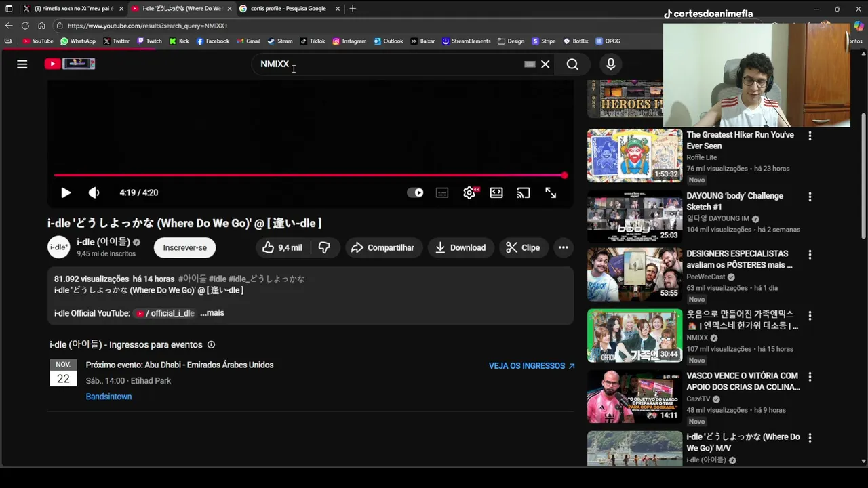Open the OPGG bookmark
The width and height of the screenshot is (868, 488).
point(608,41)
